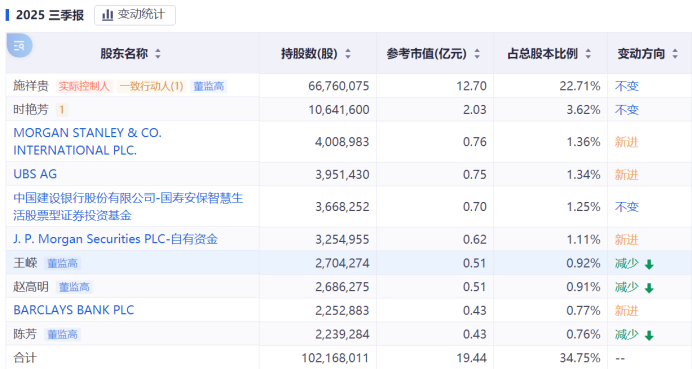Click the 董监高 tag beside 王嵘
The image size is (692, 369).
click(62, 264)
